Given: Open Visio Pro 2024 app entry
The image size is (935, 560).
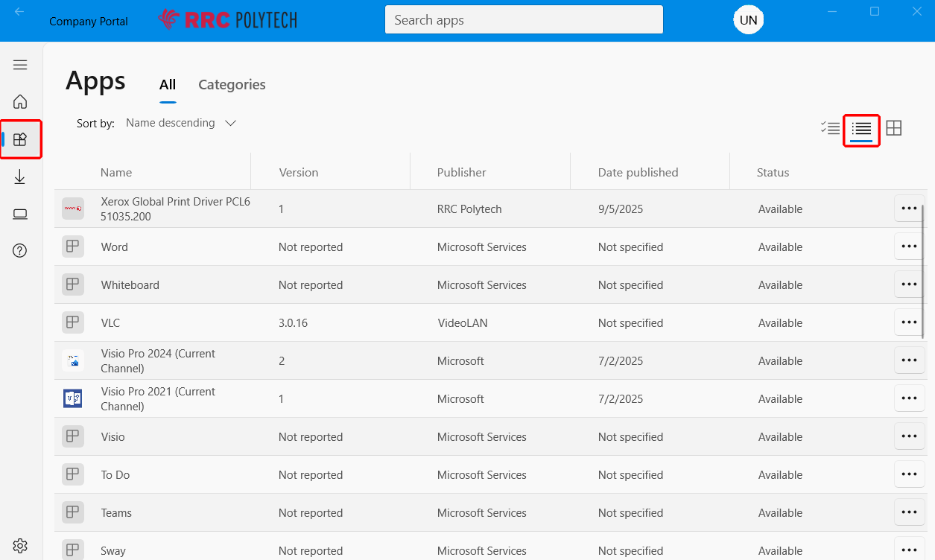Looking at the screenshot, I should pos(158,360).
